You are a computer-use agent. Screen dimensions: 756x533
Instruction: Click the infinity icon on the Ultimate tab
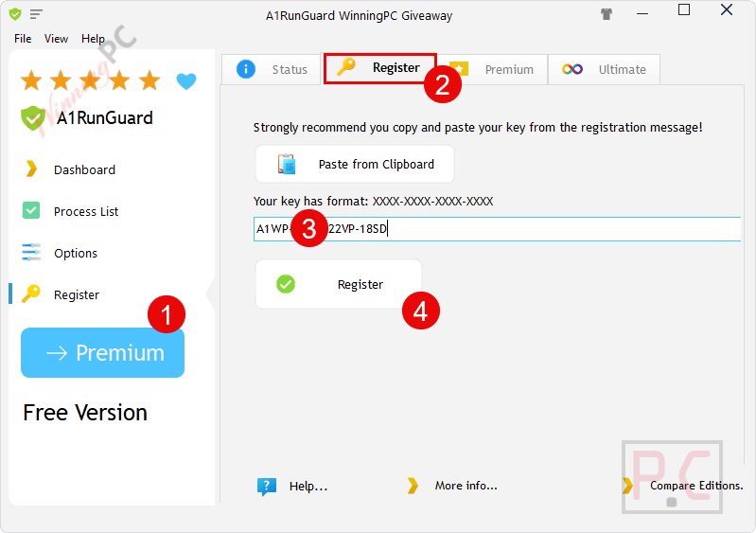click(x=572, y=69)
